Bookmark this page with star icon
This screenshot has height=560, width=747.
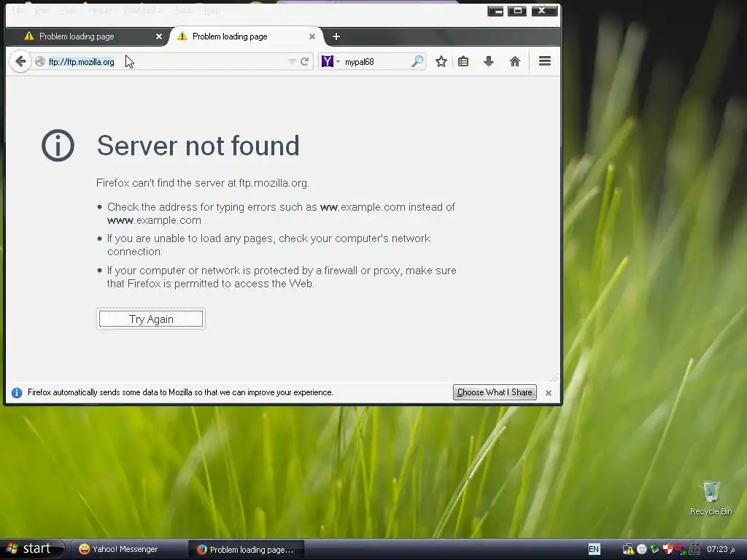tap(441, 61)
